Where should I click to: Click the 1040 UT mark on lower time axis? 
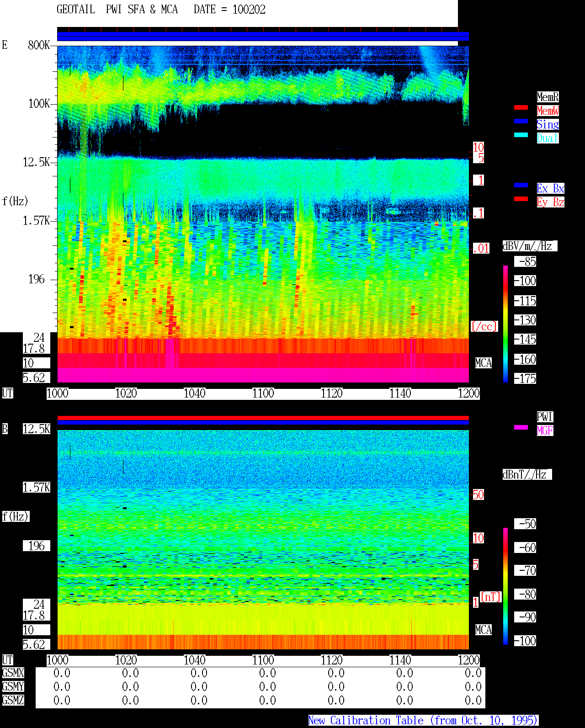(x=195, y=660)
